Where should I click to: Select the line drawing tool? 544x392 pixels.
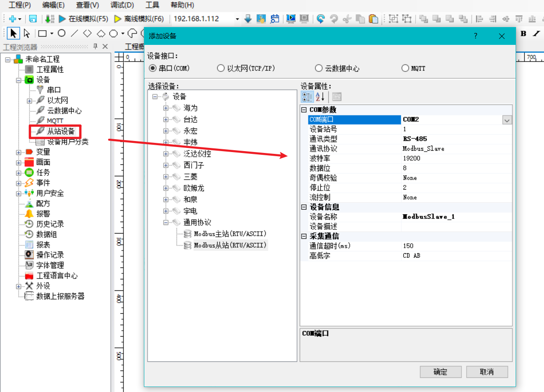pyautogui.click(x=74, y=33)
